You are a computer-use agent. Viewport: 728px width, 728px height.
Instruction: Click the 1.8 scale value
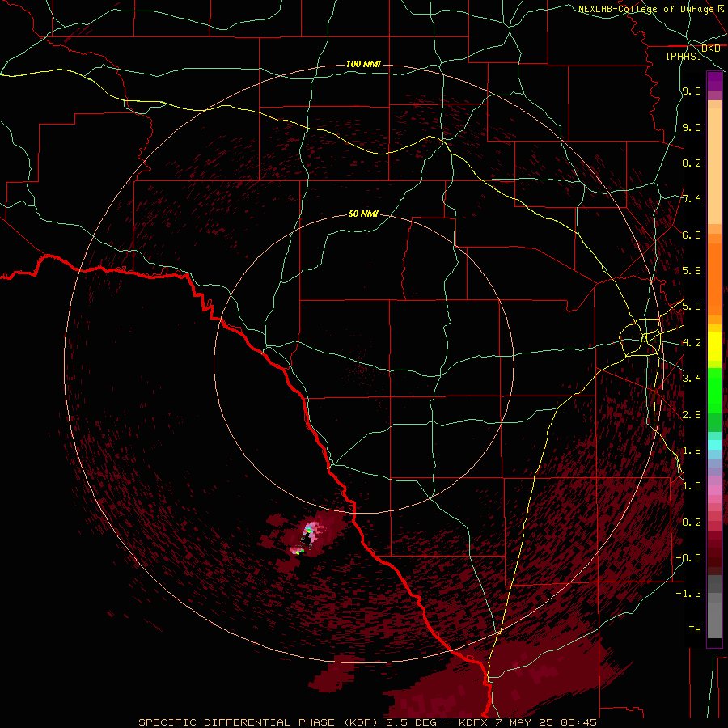692,451
